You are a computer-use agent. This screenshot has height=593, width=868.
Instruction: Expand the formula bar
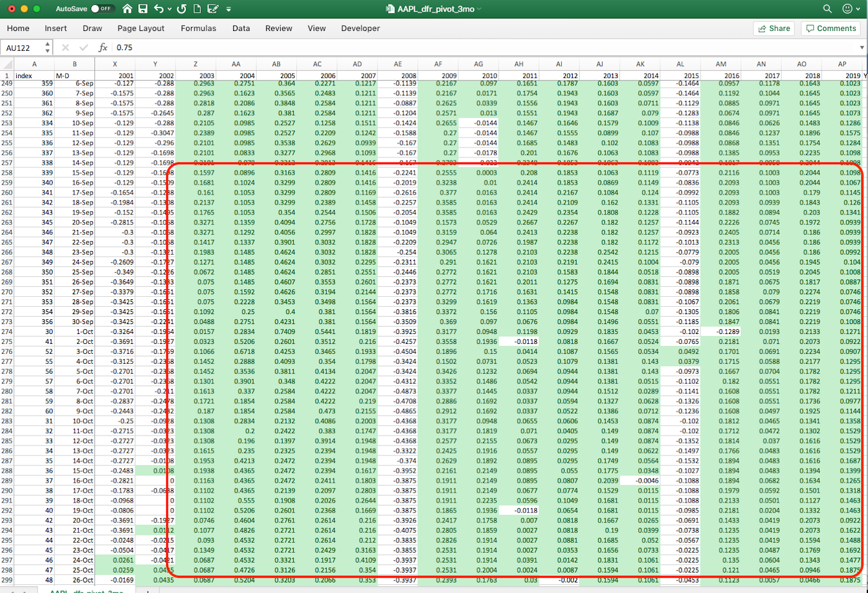tap(861, 48)
